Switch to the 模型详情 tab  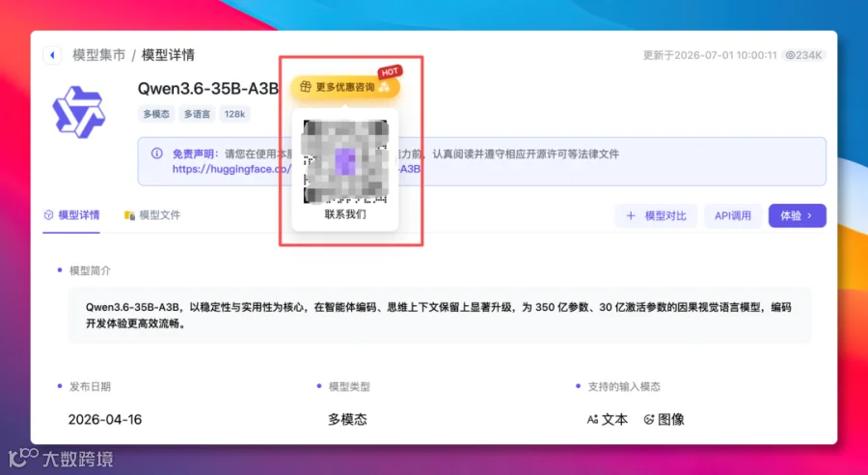[x=71, y=215]
